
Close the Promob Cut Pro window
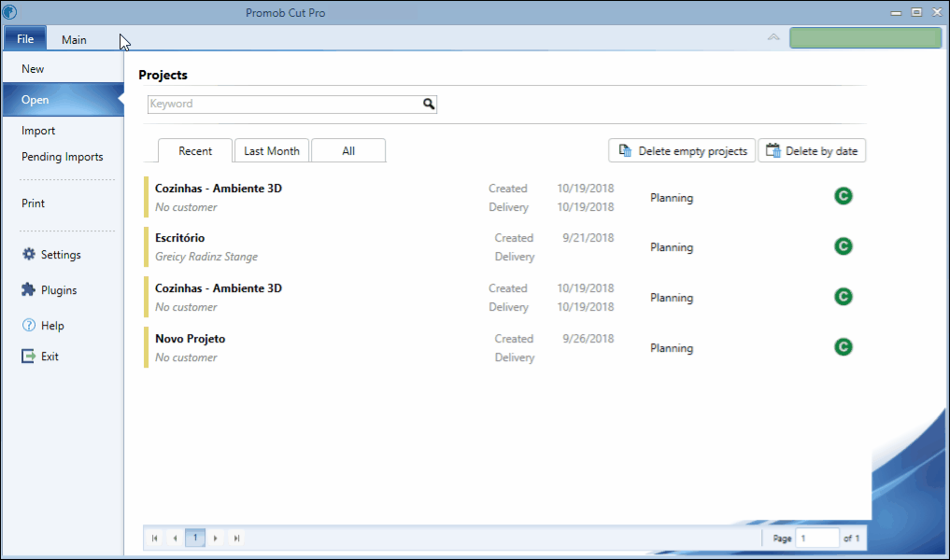pos(937,12)
